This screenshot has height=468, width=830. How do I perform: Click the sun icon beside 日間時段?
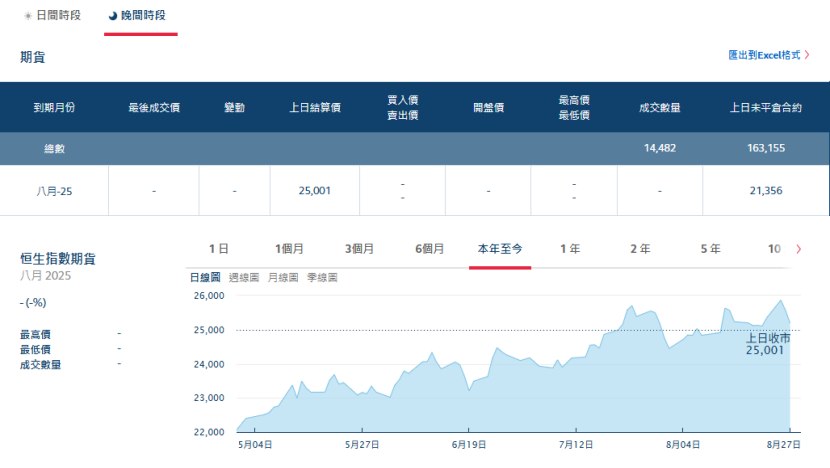point(27,16)
